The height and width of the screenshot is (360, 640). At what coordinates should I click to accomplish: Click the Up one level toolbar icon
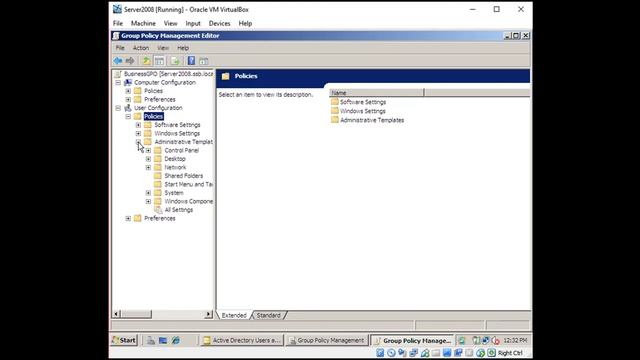pyautogui.click(x=146, y=61)
